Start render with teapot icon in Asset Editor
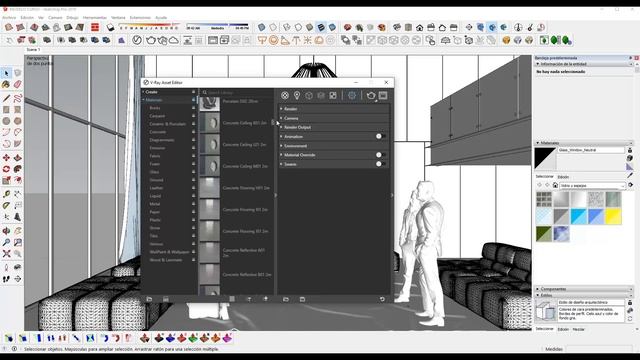 pos(371,96)
